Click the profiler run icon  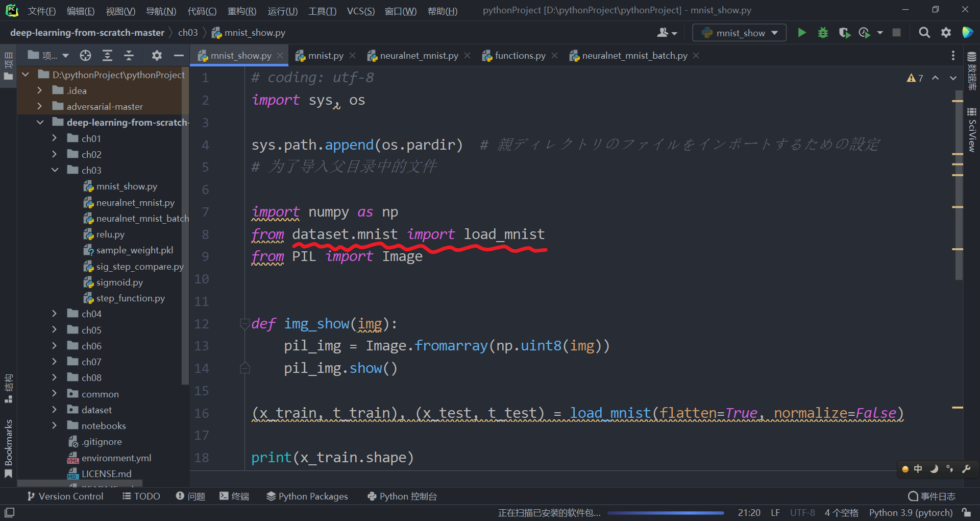click(864, 33)
